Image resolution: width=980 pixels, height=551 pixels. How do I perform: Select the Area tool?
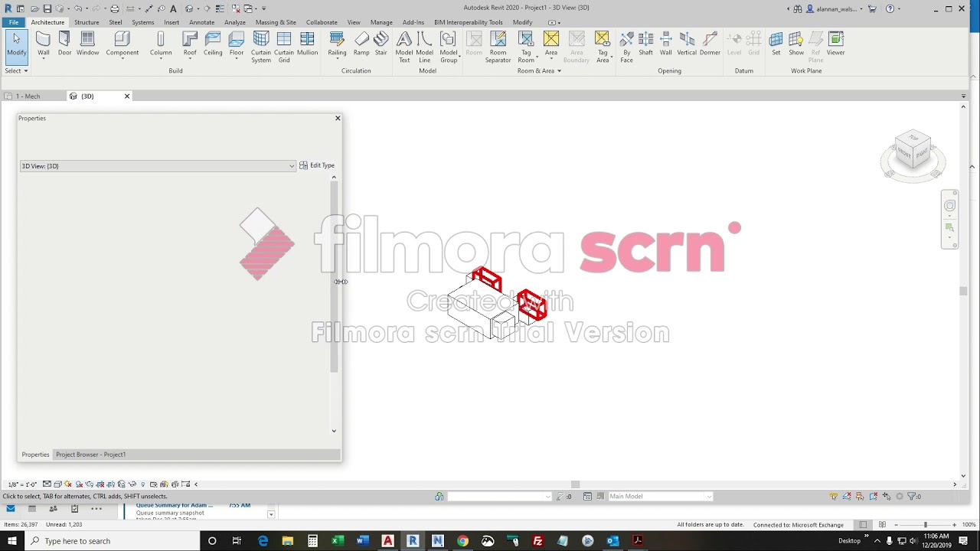(551, 44)
